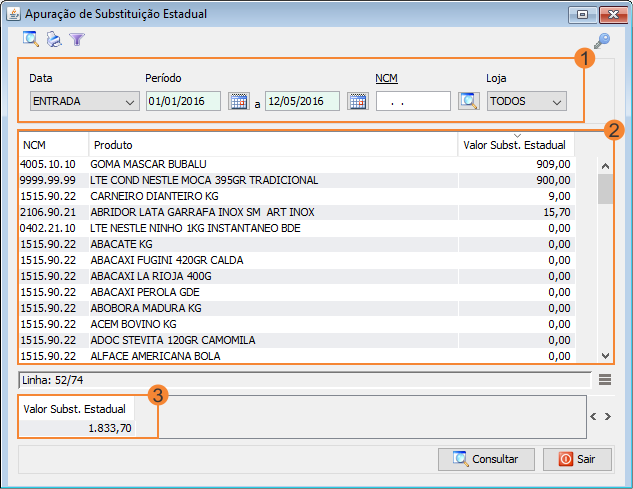Screen dimensions: 633x489
Task: Sort by the NCM column header
Action: tap(53, 145)
